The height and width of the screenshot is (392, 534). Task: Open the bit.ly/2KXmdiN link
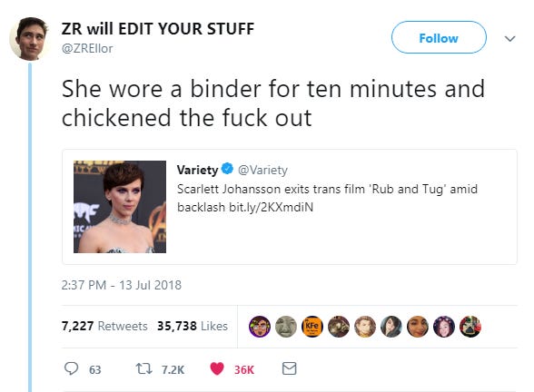pyautogui.click(x=271, y=207)
